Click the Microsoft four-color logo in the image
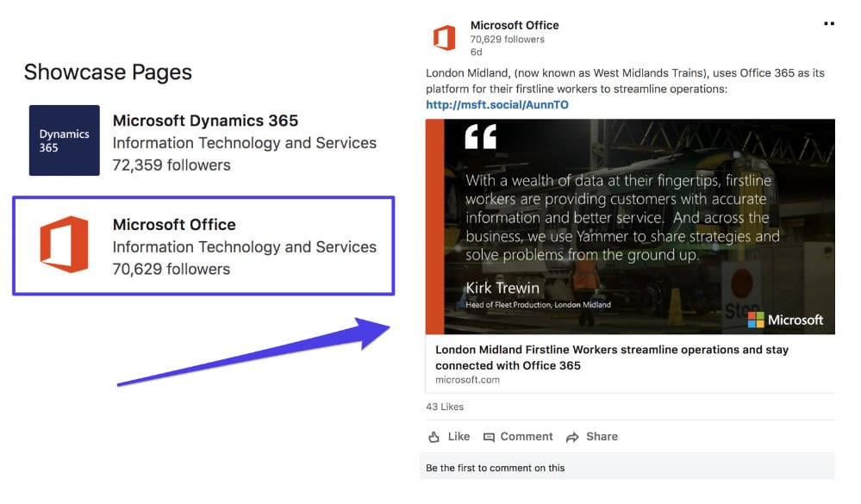This screenshot has width=861, height=504. [756, 320]
